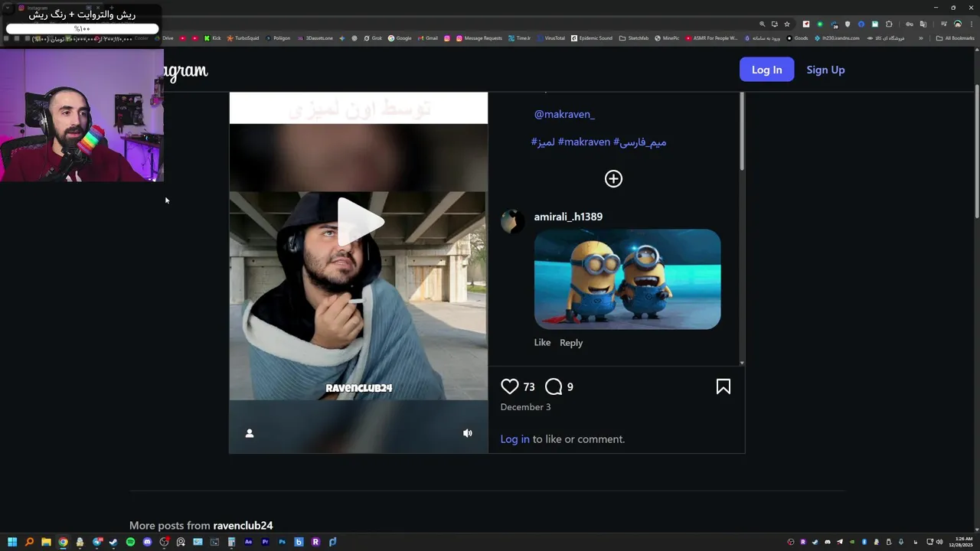Open the TurboSquid bookmark
980x551 pixels.
point(243,38)
